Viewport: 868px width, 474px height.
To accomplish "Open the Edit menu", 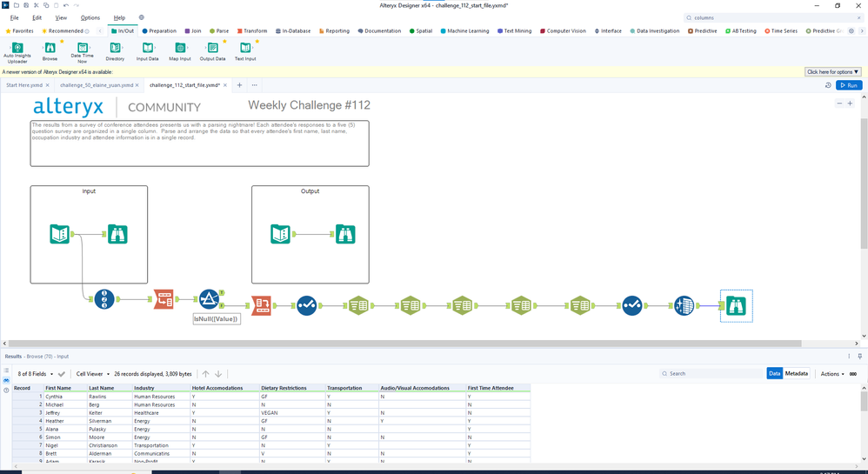I will [x=37, y=17].
